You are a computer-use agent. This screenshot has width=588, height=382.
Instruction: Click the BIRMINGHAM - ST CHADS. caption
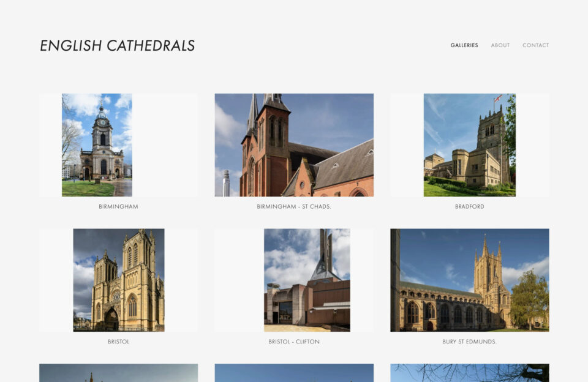pos(294,206)
